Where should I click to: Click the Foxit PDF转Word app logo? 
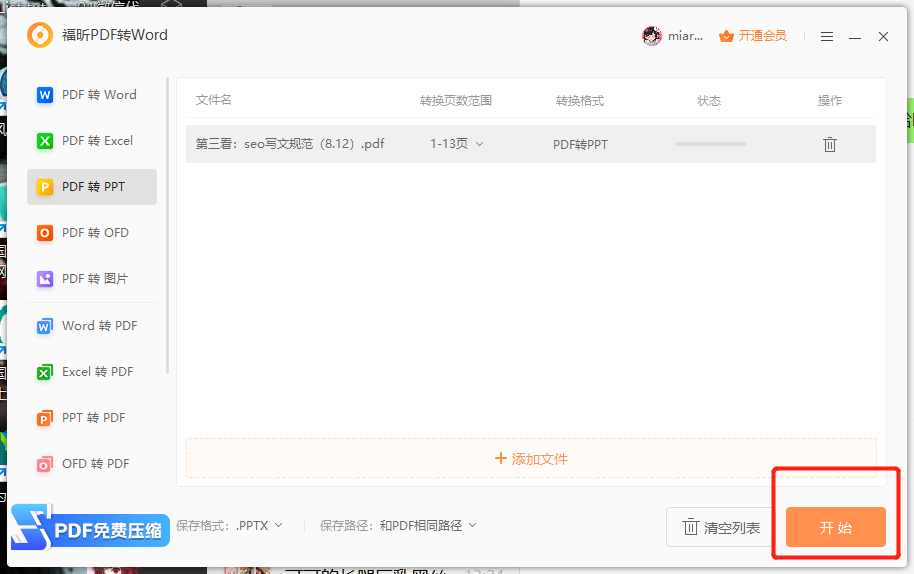40,35
